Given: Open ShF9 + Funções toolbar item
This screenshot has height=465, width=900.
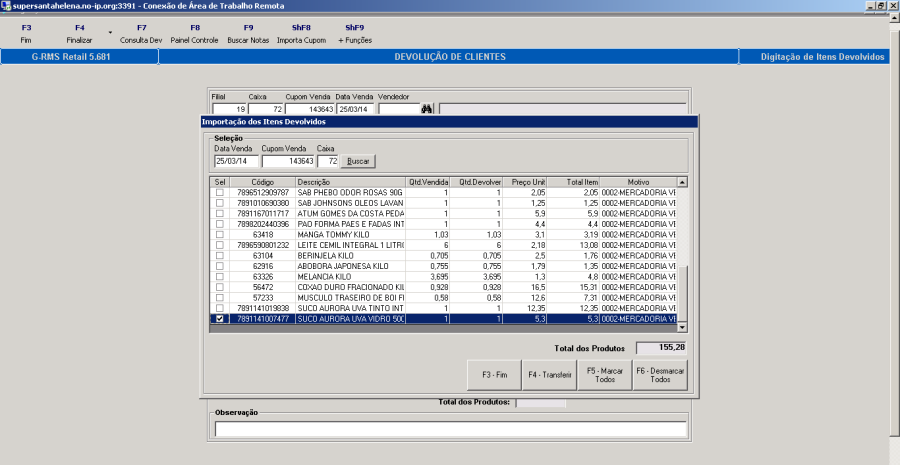Looking at the screenshot, I should 355,33.
